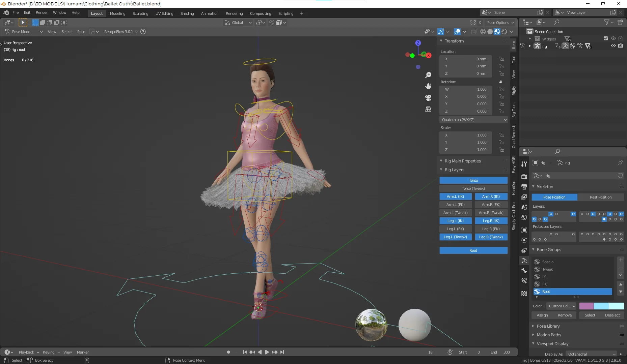Select Rest Position in Skeleton panel
Screen dimensions: 627x364
[601, 197]
